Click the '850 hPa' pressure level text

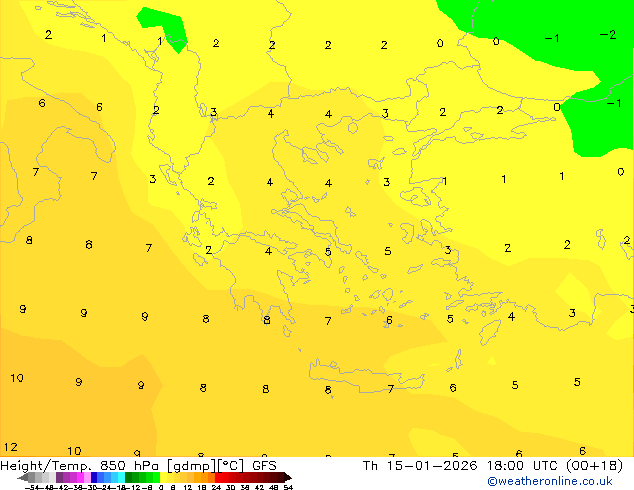pos(130,466)
